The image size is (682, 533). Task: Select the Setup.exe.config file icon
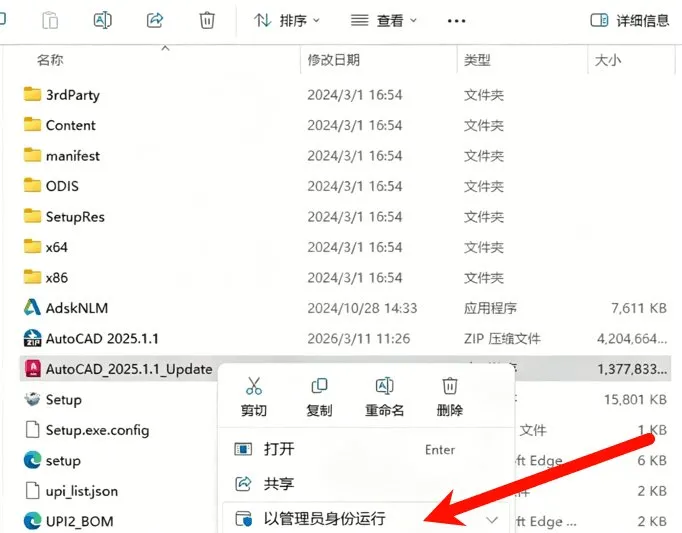[33, 429]
